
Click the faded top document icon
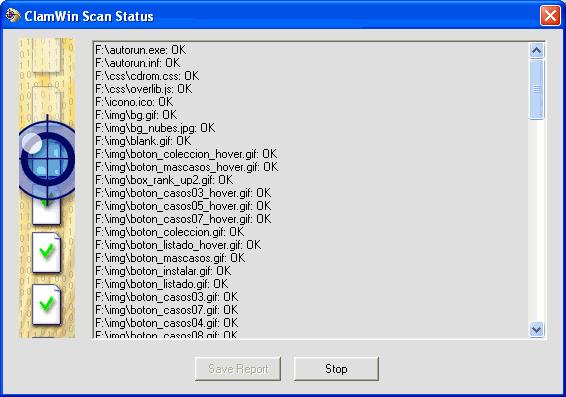46,55
